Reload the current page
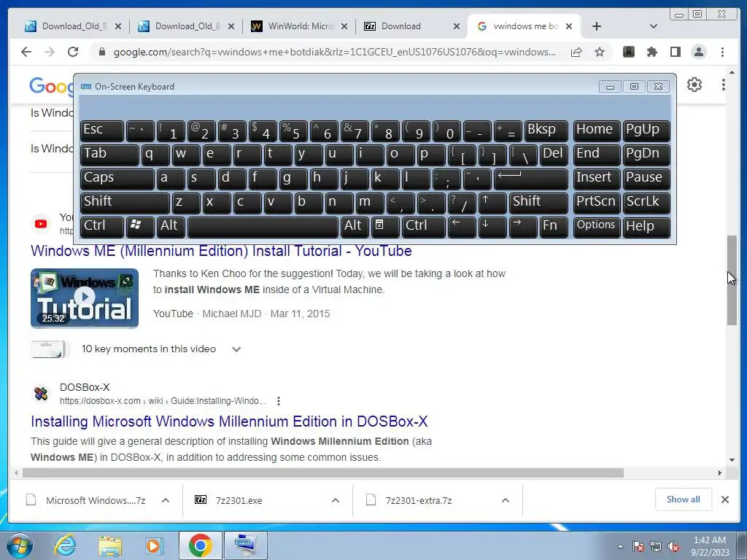The width and height of the screenshot is (747, 560). [x=72, y=52]
